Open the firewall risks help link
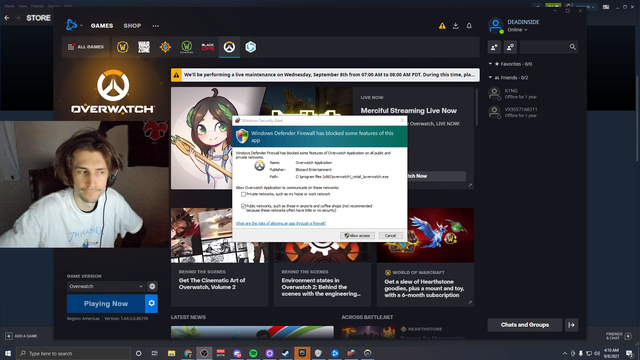 tap(281, 223)
